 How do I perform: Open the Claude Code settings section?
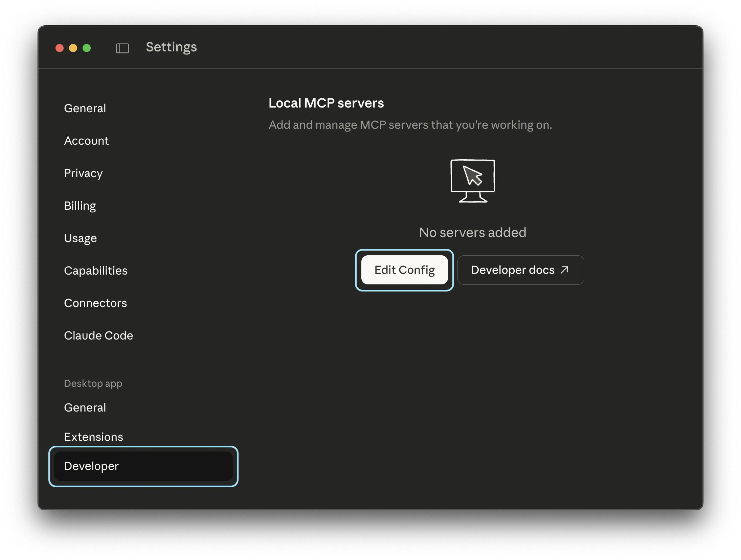coord(98,335)
